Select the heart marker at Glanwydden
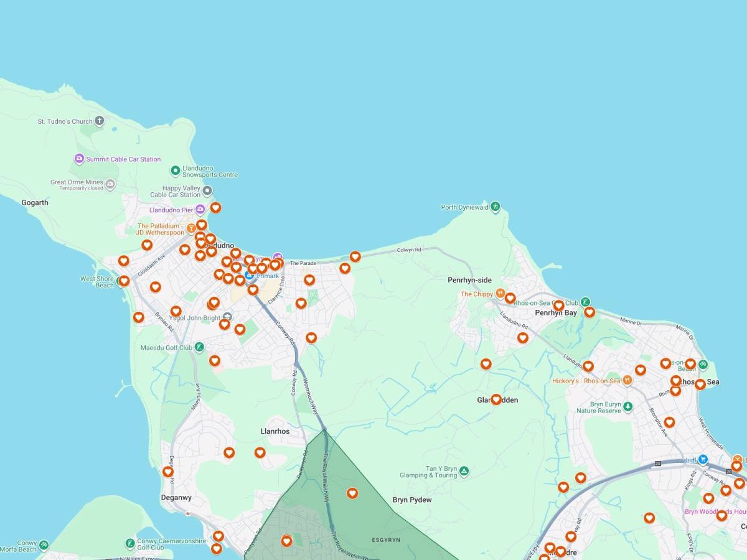Image resolution: width=747 pixels, height=560 pixels. 496,399
